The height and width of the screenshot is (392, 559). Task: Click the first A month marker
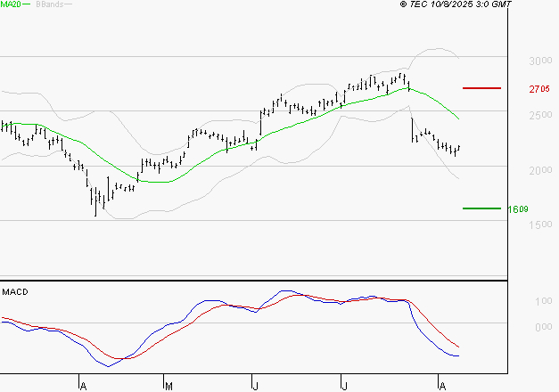point(83,387)
